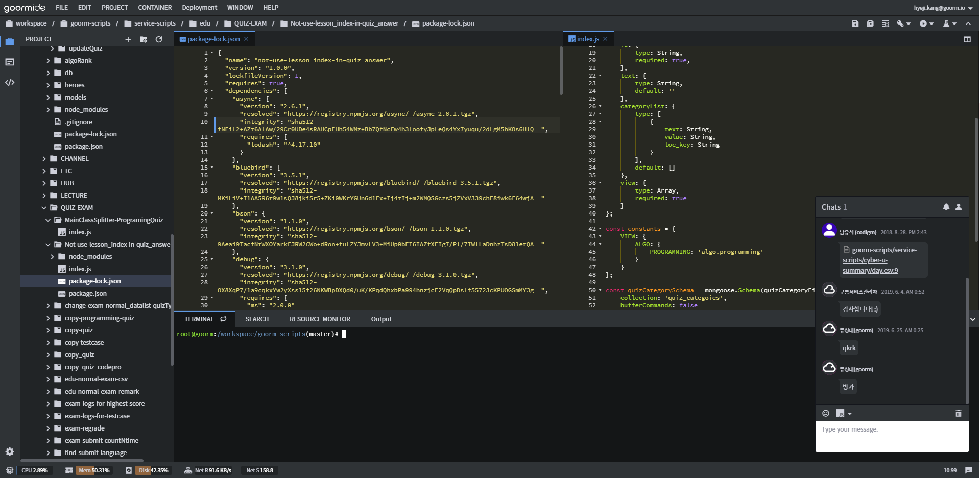Expand the CHANNEL folder
The image size is (980, 478).
click(x=44, y=158)
